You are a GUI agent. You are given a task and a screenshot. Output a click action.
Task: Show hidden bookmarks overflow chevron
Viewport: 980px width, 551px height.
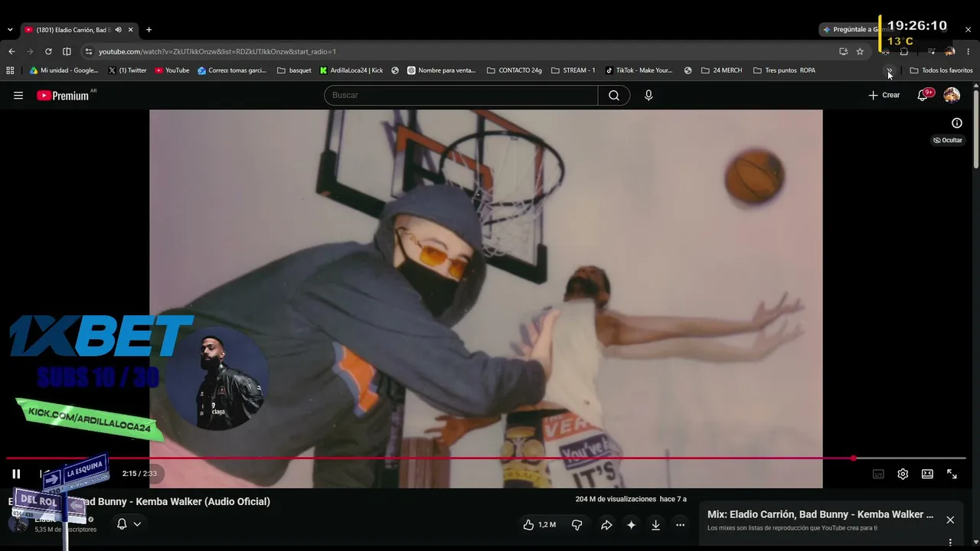(890, 70)
